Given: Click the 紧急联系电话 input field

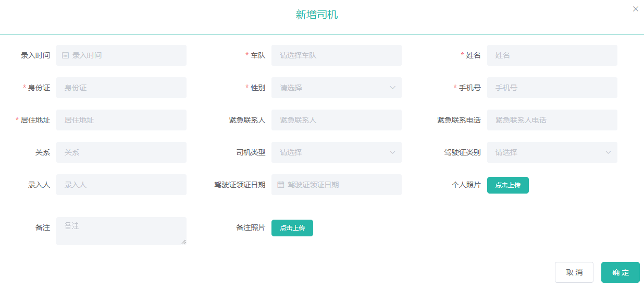Looking at the screenshot, I should tap(552, 120).
